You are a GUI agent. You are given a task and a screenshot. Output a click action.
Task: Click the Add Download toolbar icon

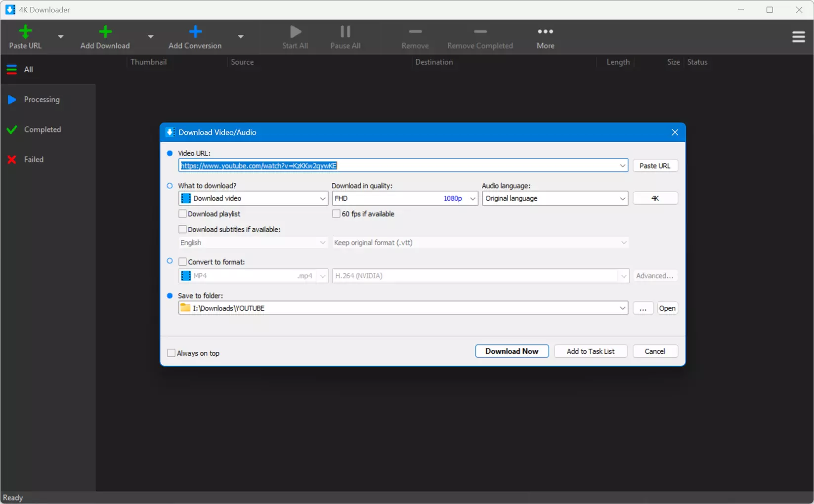105,32
